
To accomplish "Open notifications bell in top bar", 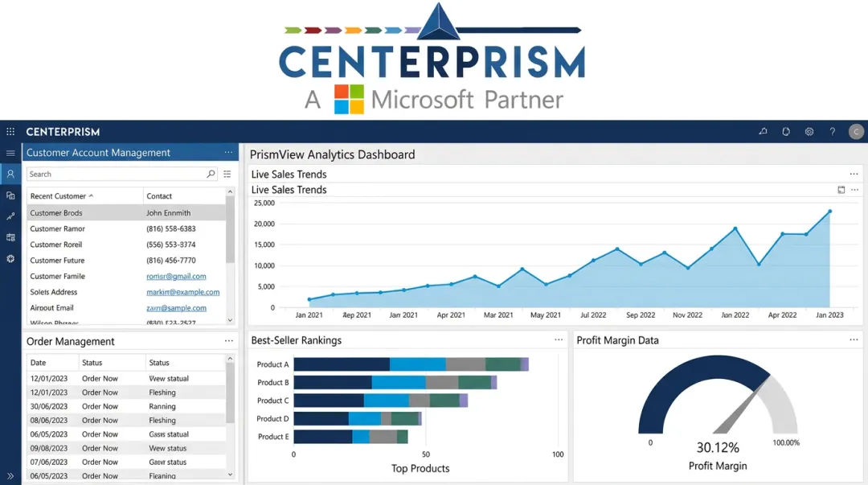I will (763, 132).
